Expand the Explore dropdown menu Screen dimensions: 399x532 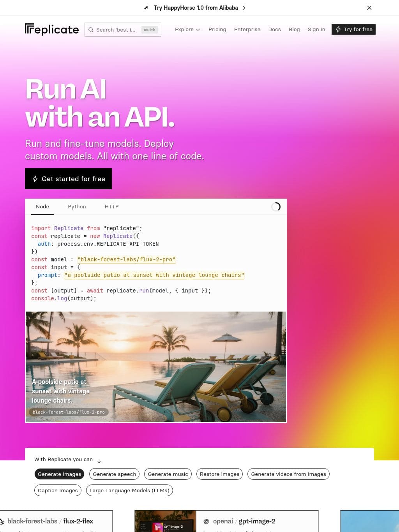tap(187, 29)
